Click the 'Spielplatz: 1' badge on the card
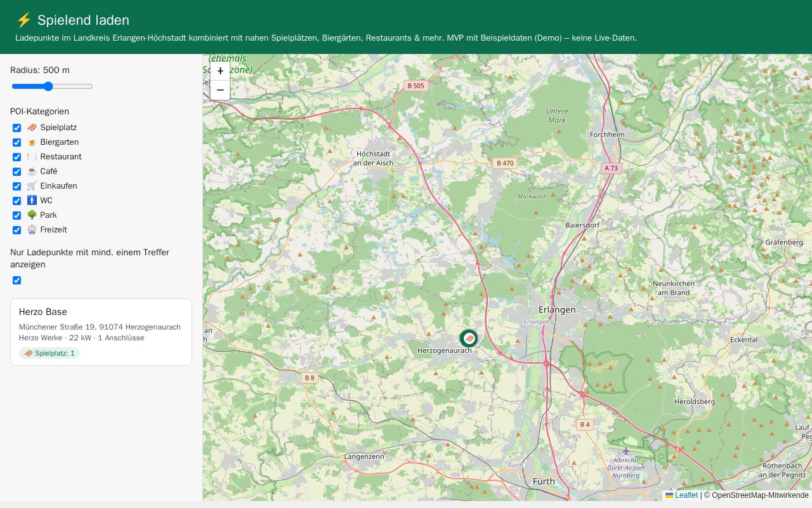 point(49,353)
